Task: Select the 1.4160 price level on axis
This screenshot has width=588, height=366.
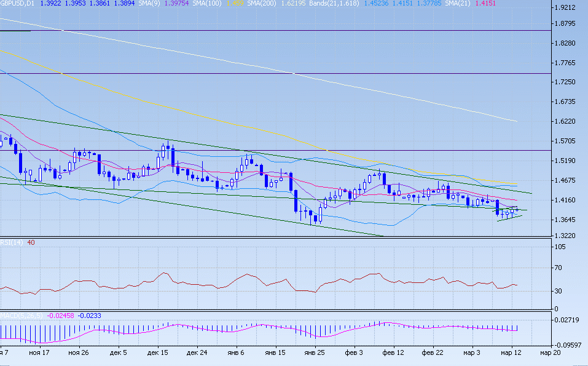Action: pyautogui.click(x=563, y=201)
